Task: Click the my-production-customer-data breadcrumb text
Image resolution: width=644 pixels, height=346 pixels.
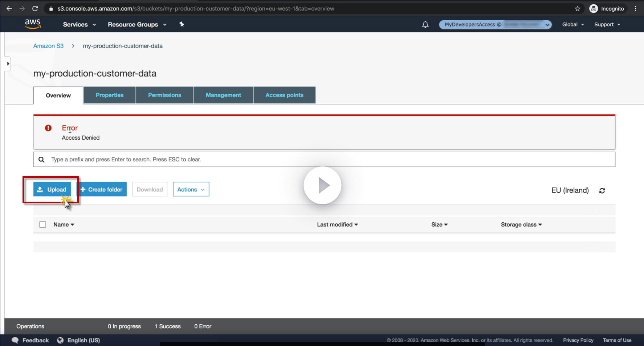Action: pyautogui.click(x=123, y=46)
